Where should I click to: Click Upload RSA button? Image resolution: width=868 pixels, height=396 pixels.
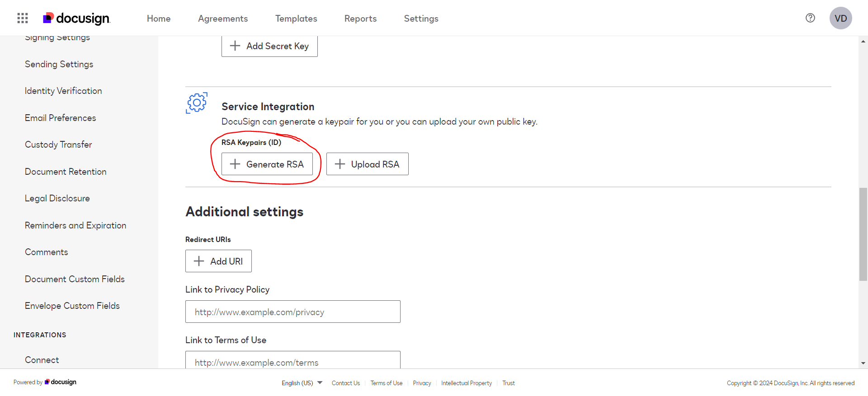368,164
